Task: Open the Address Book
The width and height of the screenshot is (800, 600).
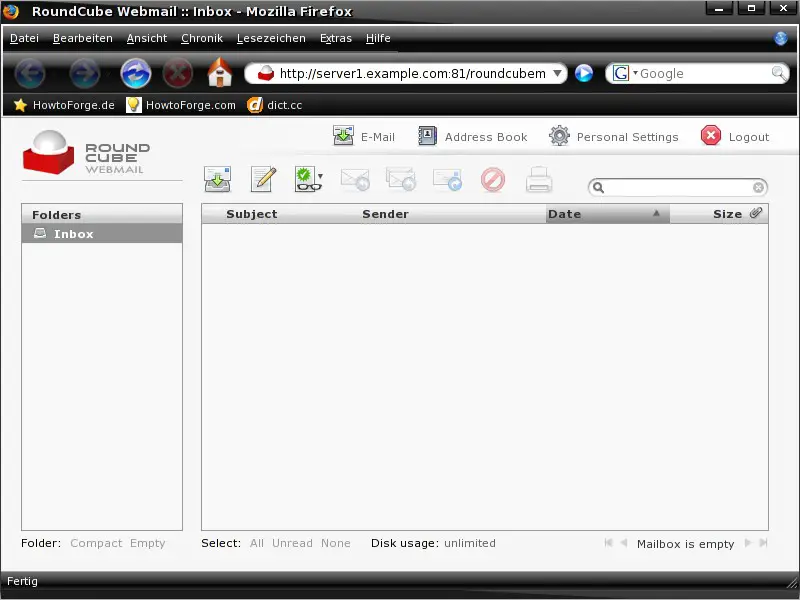Action: (x=472, y=137)
